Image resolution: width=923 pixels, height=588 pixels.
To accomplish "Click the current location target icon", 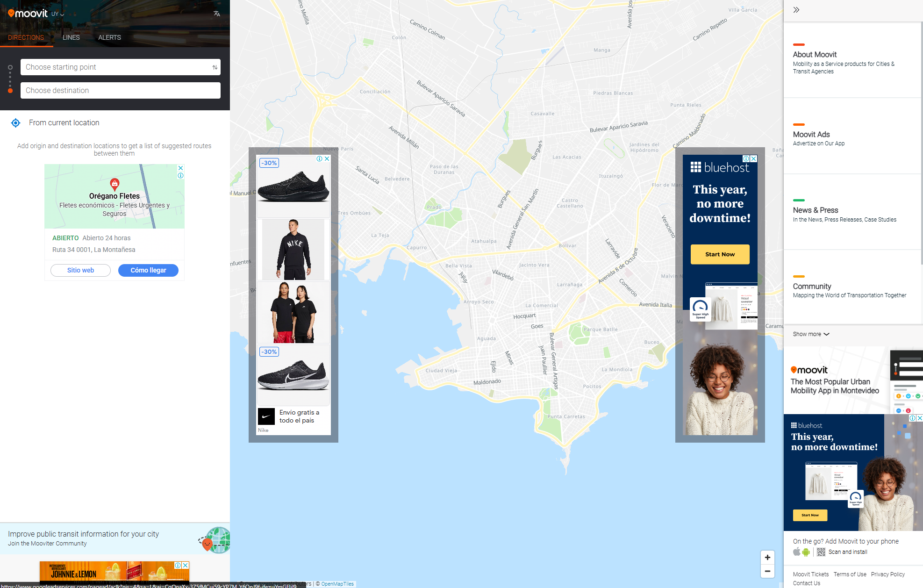I will pyautogui.click(x=15, y=123).
